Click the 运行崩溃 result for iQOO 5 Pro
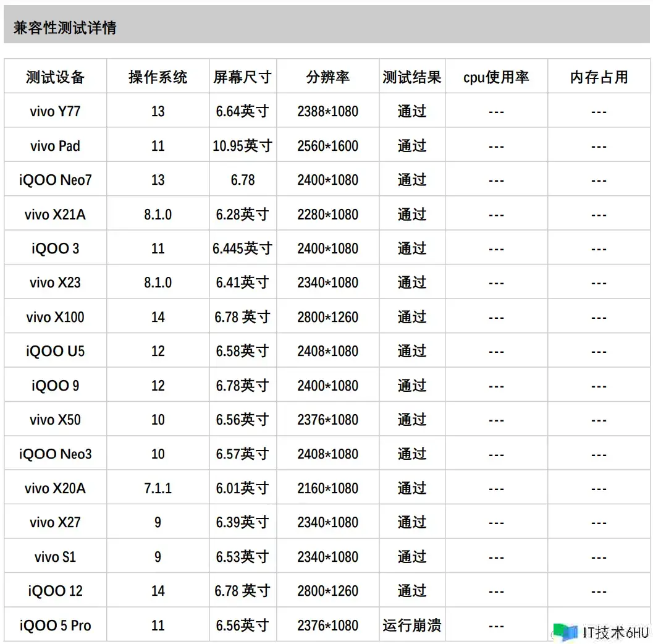 [x=411, y=625]
